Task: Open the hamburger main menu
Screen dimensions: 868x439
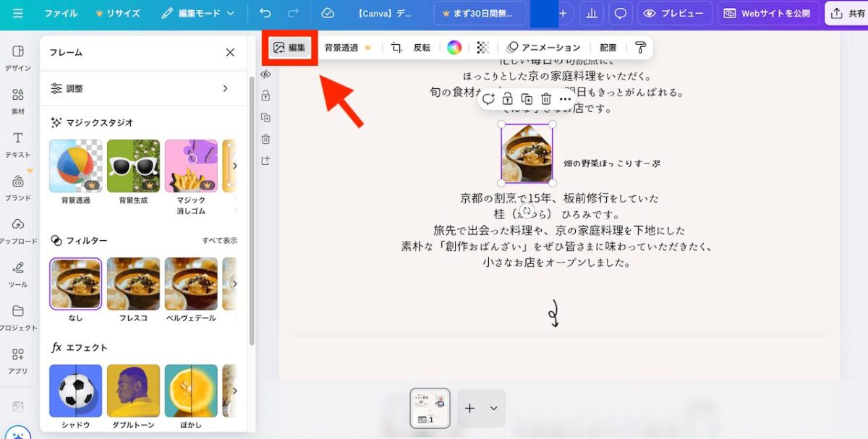Action: [x=18, y=14]
